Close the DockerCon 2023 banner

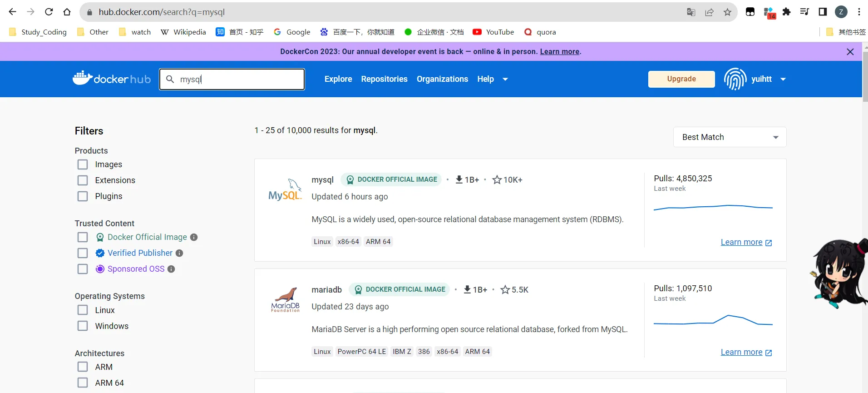[x=850, y=52]
